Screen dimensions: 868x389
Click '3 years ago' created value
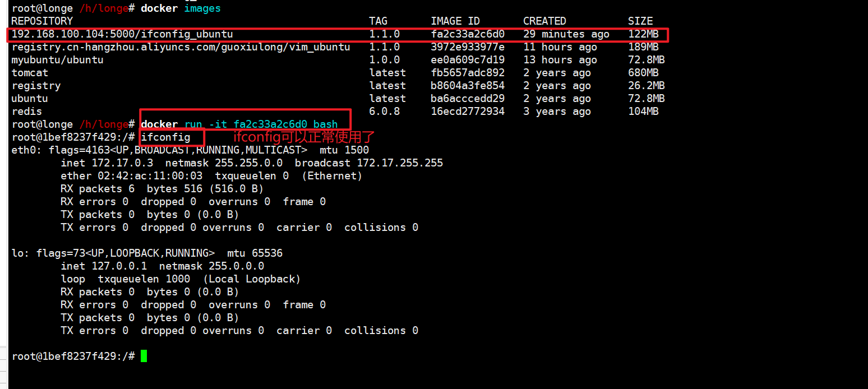point(557,112)
